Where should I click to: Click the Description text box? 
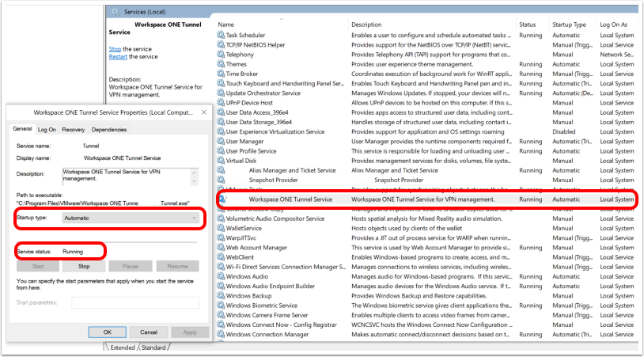pyautogui.click(x=127, y=177)
